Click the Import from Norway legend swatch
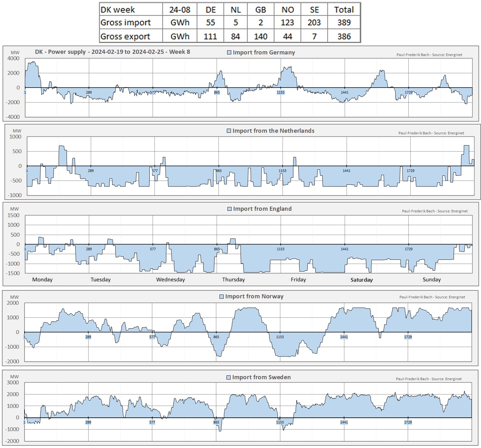Image resolution: width=481 pixels, height=448 pixels. click(222, 296)
